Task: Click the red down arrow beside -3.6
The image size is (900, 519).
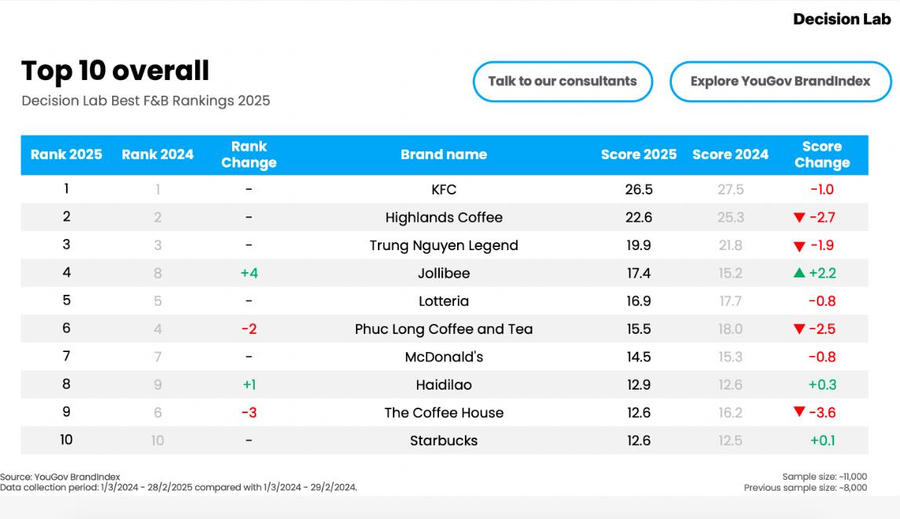Action: click(799, 413)
